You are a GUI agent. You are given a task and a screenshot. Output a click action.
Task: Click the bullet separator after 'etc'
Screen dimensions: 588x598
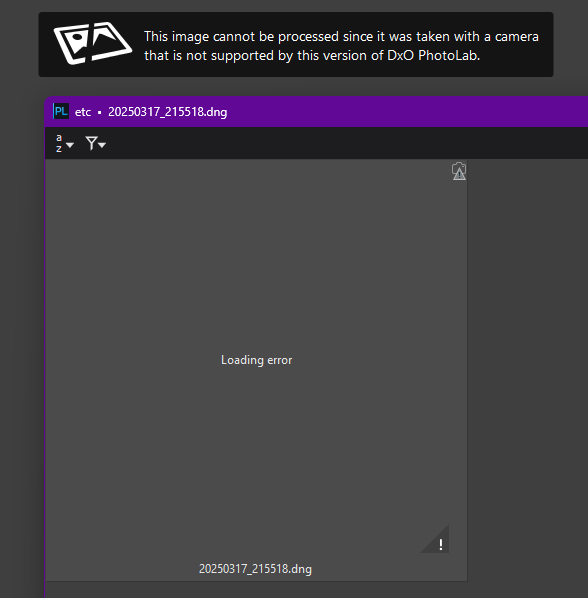(x=99, y=113)
